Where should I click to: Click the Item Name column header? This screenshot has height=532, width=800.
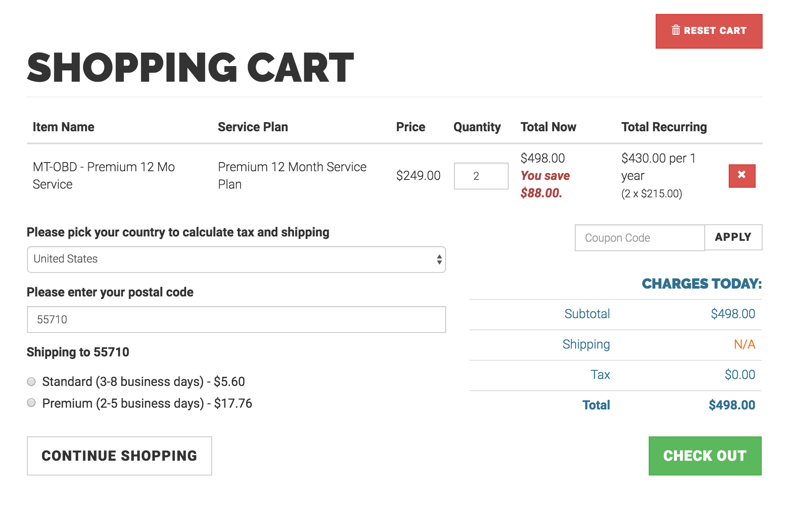tap(63, 127)
